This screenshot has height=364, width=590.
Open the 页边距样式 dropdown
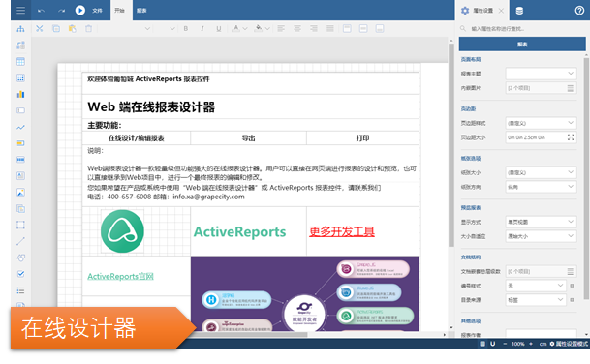click(x=541, y=123)
